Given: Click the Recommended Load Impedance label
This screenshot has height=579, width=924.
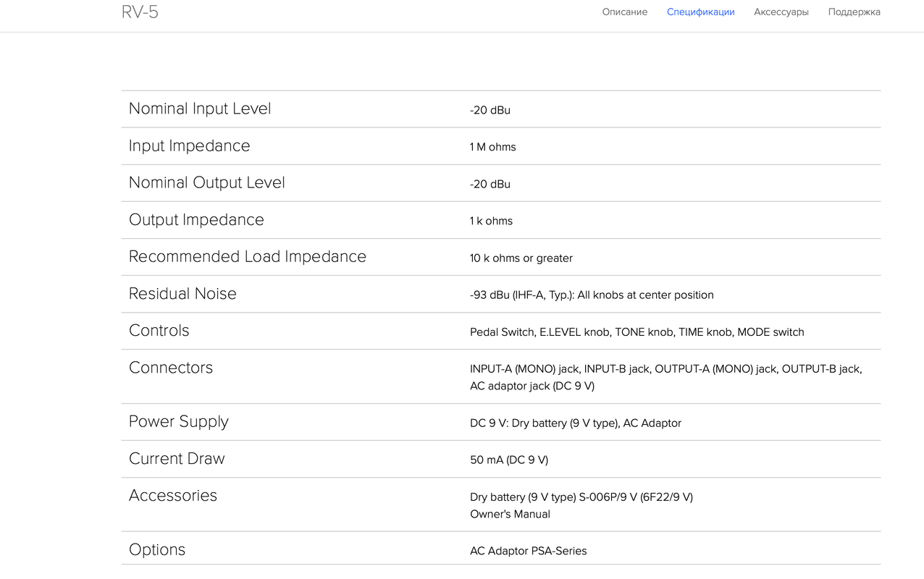Looking at the screenshot, I should point(248,256).
